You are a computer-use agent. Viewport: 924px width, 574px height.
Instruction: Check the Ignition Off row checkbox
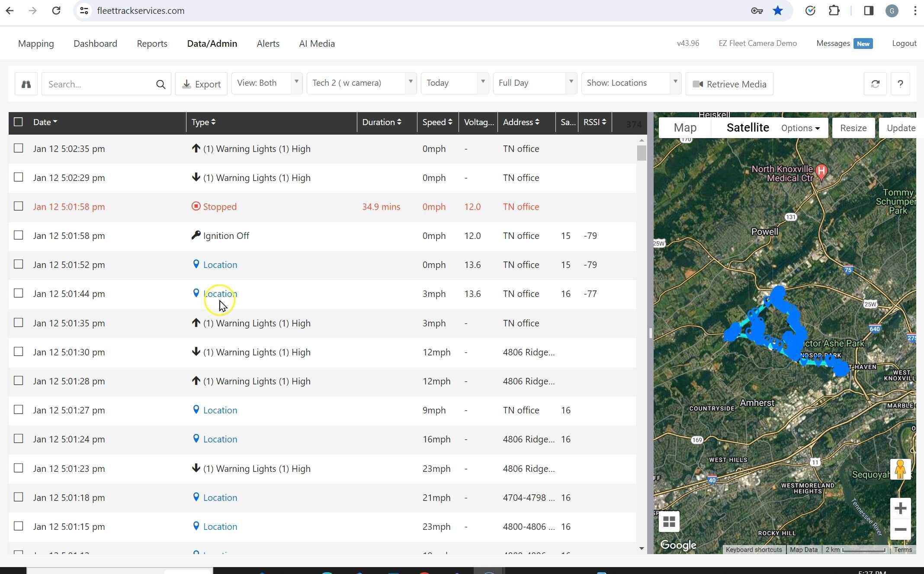[x=18, y=235]
